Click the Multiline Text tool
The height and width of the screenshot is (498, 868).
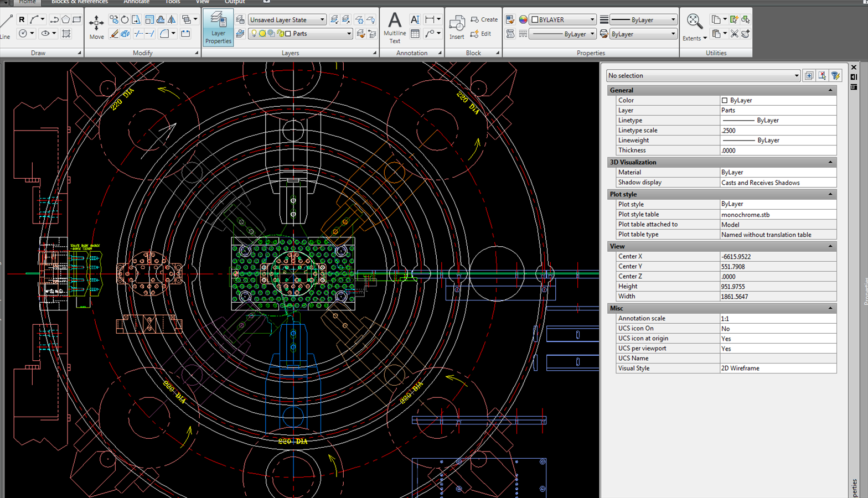coord(394,27)
